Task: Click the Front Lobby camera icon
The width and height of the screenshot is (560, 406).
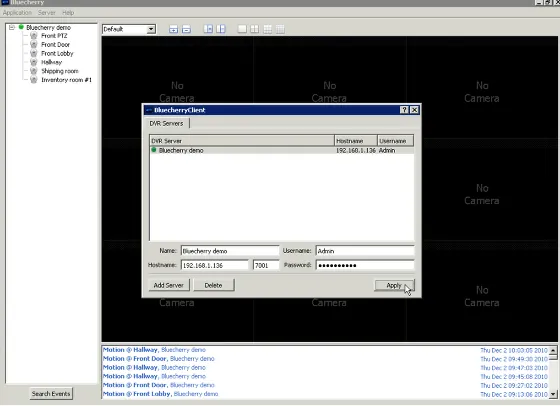Action: (x=34, y=54)
